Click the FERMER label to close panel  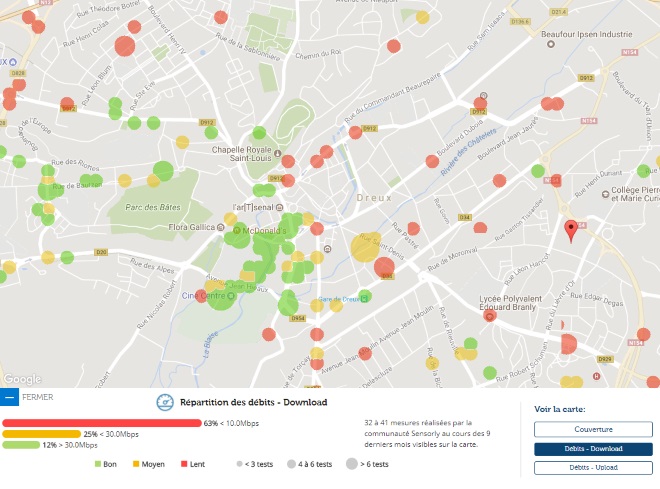[x=37, y=397]
